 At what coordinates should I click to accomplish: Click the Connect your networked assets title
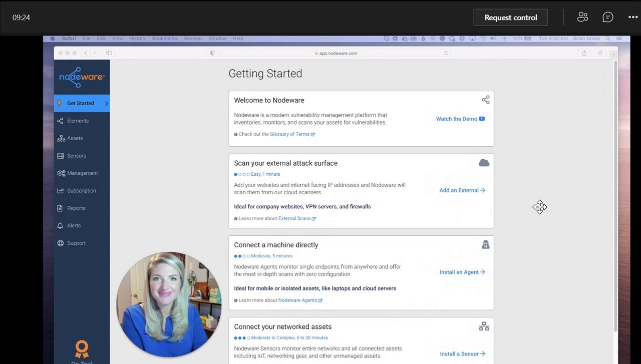282,326
